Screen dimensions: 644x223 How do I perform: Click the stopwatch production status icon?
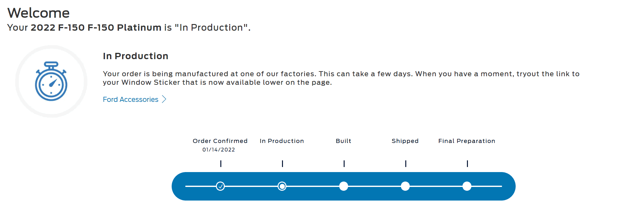tap(51, 81)
